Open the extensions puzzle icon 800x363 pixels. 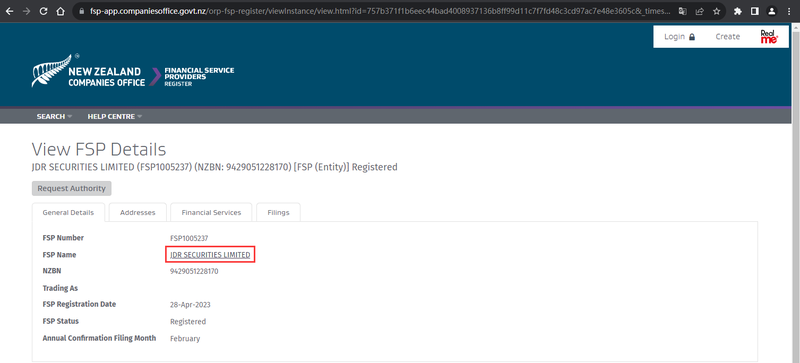[x=737, y=11]
